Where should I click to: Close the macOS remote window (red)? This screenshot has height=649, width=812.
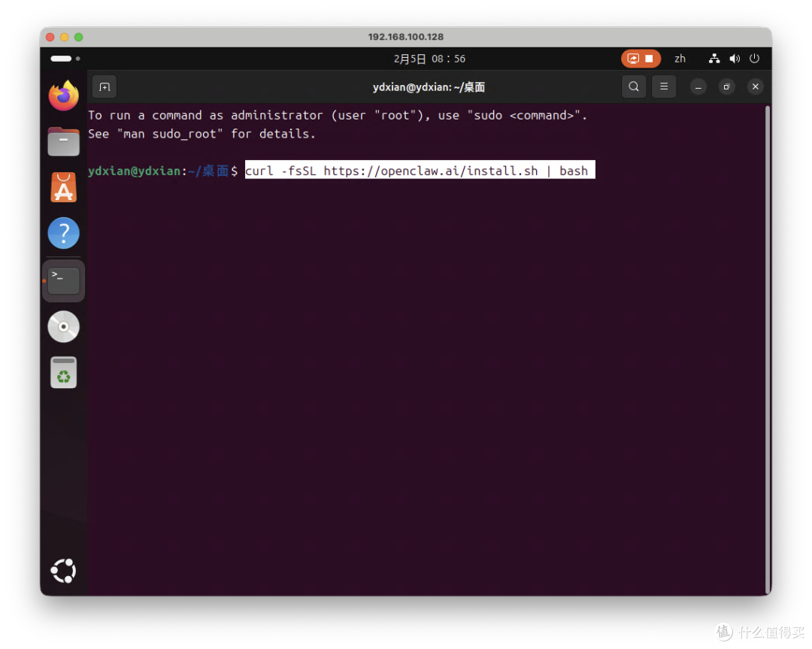(x=50, y=37)
